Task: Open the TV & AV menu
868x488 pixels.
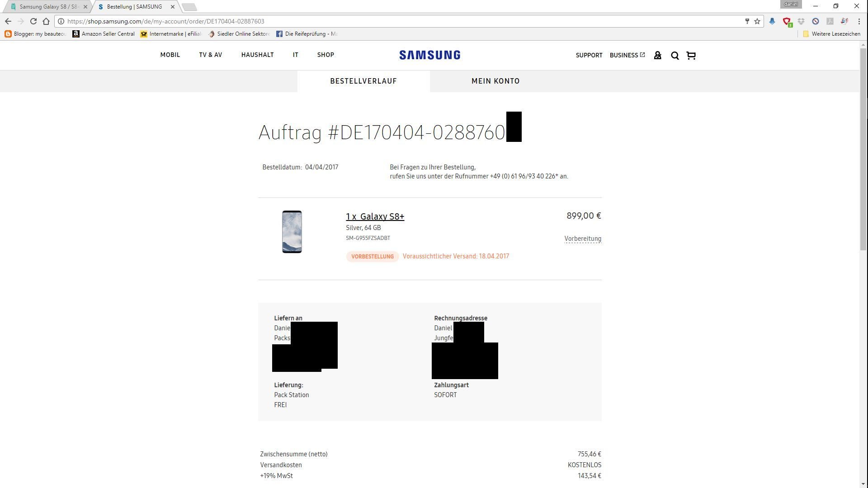Action: [211, 55]
